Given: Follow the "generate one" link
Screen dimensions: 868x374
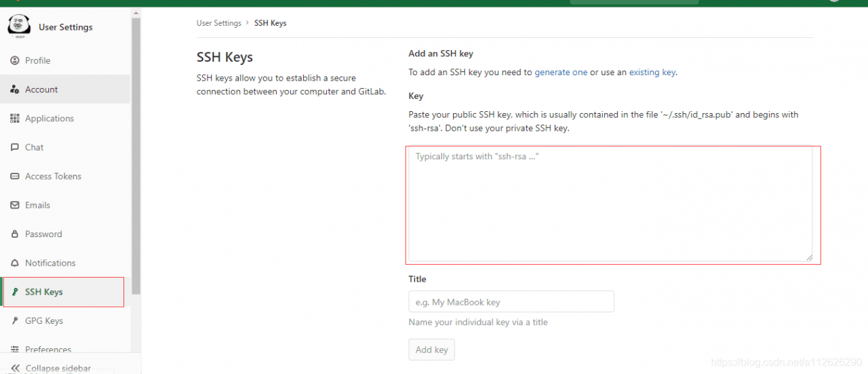Looking at the screenshot, I should click(561, 72).
